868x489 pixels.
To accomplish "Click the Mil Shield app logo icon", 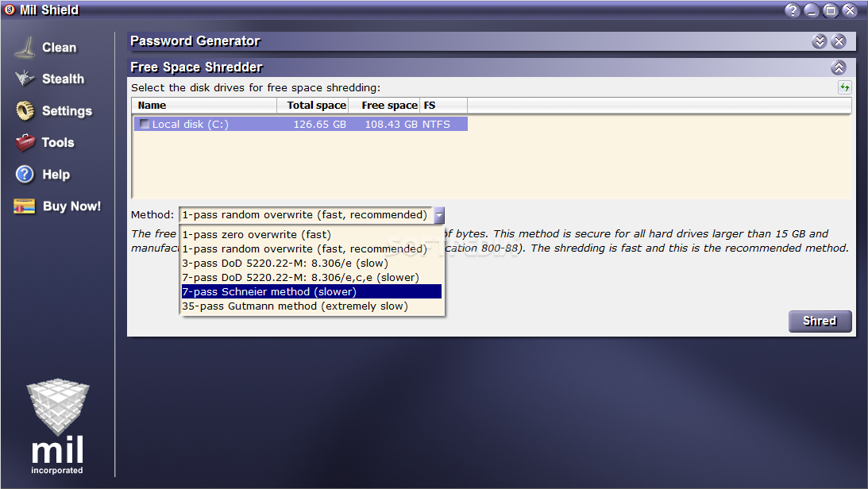I will pyautogui.click(x=10, y=10).
